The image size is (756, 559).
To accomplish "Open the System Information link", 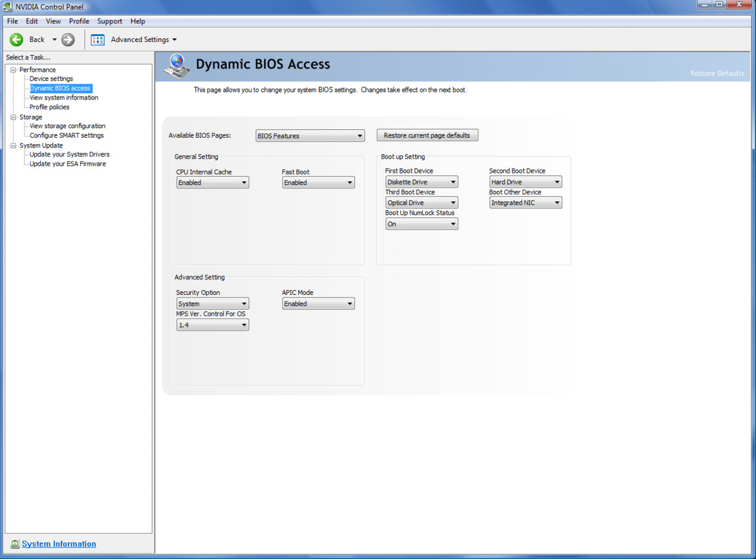I will click(x=59, y=543).
